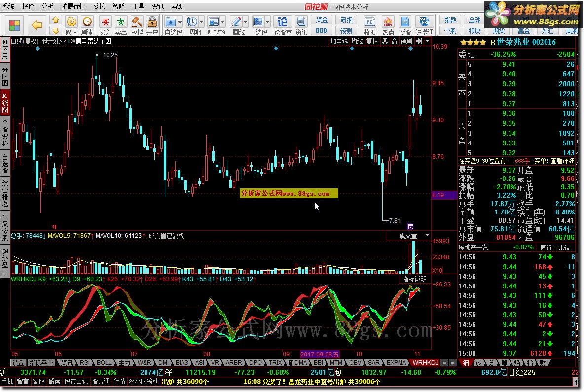The height and width of the screenshot is (392, 584).
Task: Open the 扩展行情 menu
Action: point(73,6)
